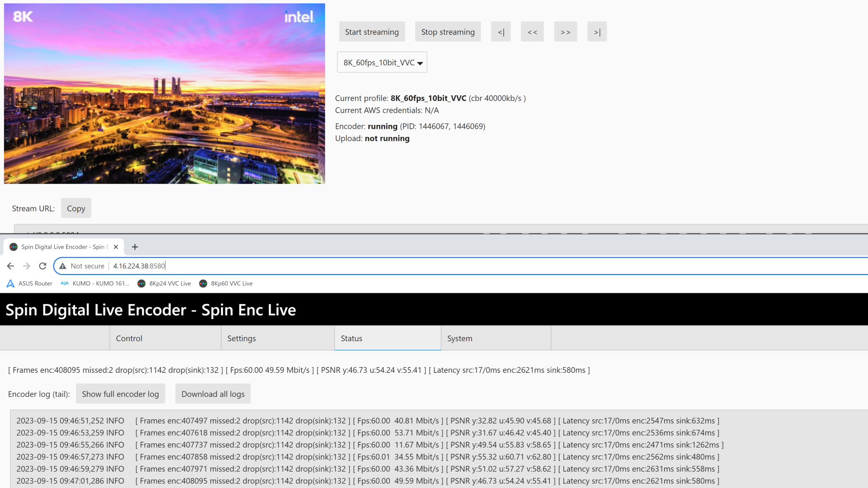The height and width of the screenshot is (488, 868).
Task: Click the browser back arrow
Action: point(10,266)
